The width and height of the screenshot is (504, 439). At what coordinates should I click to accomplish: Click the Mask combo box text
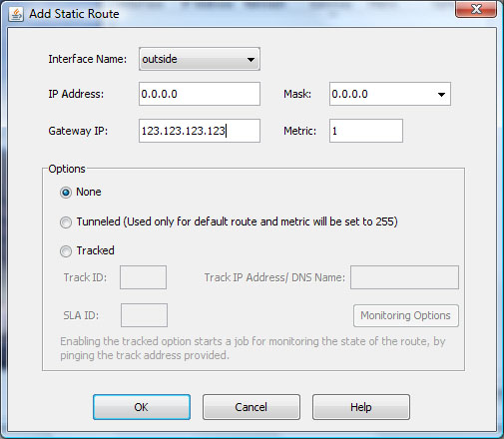tap(349, 94)
